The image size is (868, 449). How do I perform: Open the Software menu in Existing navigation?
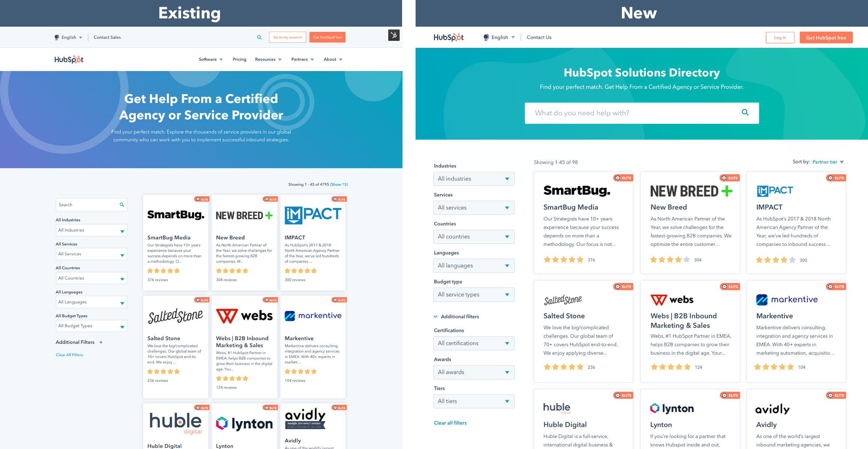(x=211, y=59)
